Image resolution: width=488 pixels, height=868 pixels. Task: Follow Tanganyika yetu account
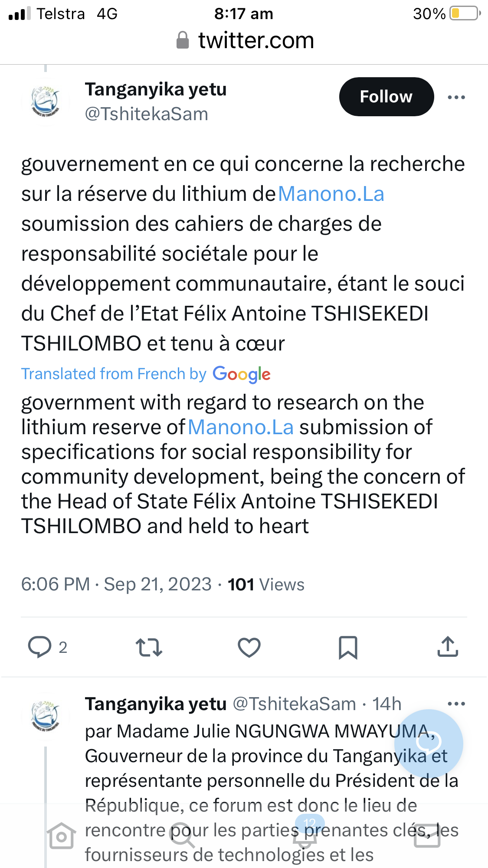[x=386, y=97]
